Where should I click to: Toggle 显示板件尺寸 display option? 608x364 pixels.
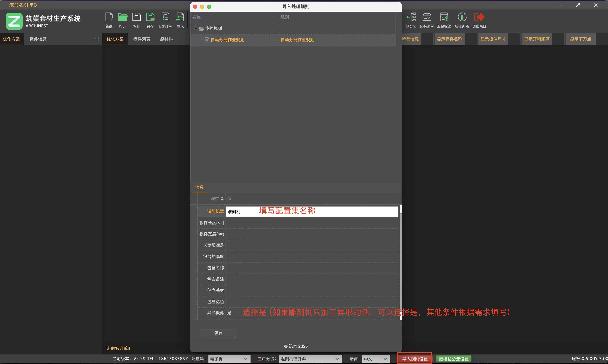click(x=493, y=39)
